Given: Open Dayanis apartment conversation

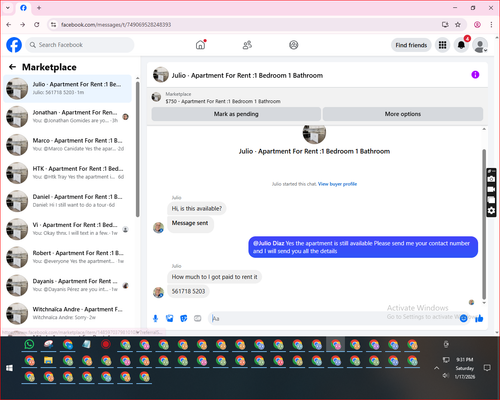Looking at the screenshot, I should [x=68, y=285].
